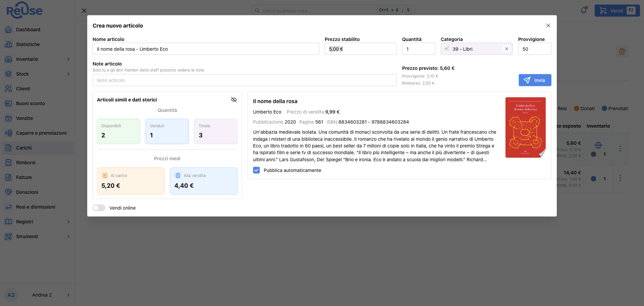The image size is (644, 306).
Task: Open the notifications bell
Action: [x=584, y=10]
